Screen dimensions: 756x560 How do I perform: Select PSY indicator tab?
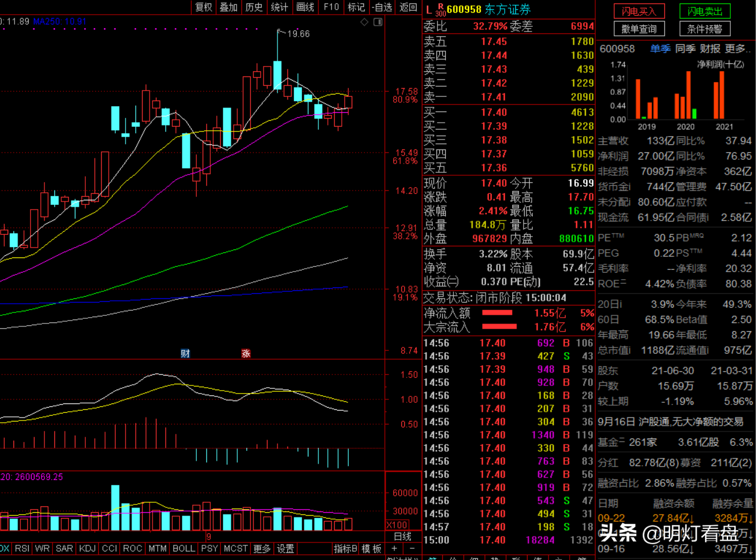209,548
